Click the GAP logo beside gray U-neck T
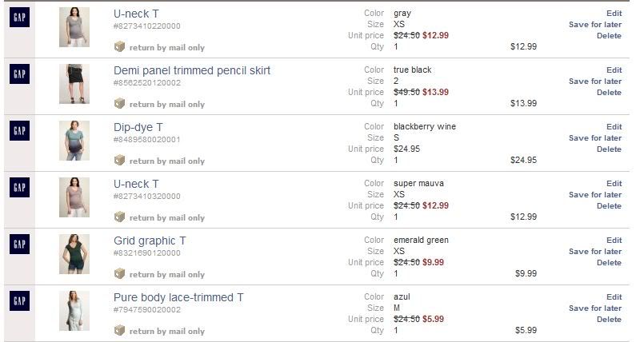The image size is (644, 342). [19, 17]
